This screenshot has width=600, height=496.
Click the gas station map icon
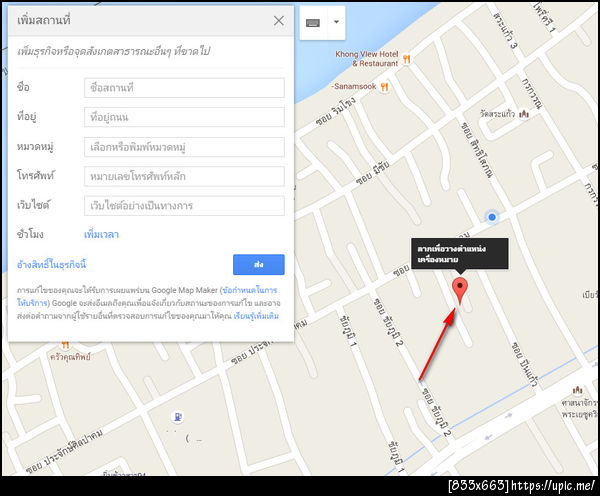[177, 417]
